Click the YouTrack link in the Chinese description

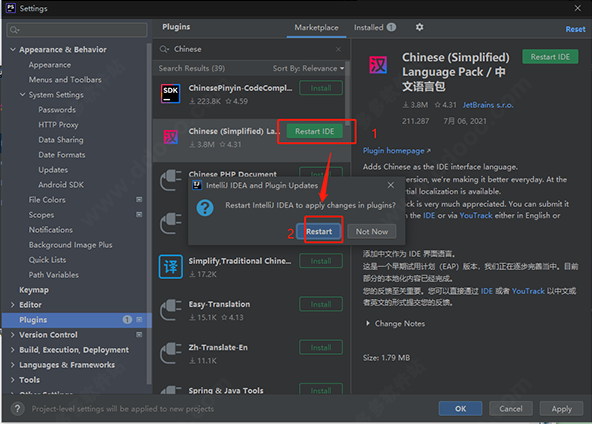click(528, 291)
